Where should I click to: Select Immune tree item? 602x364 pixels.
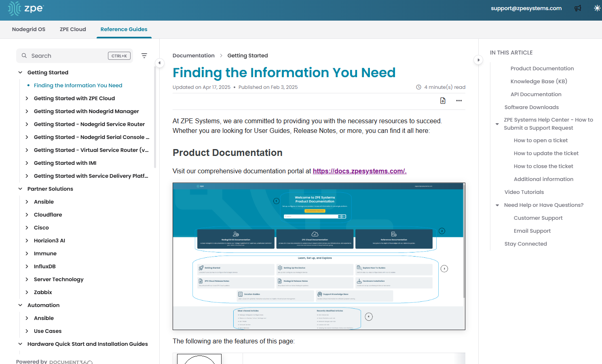pos(45,254)
